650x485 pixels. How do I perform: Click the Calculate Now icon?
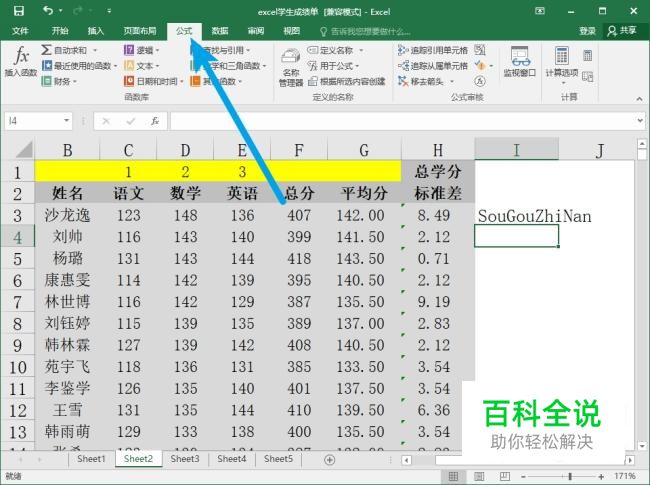[x=587, y=55]
